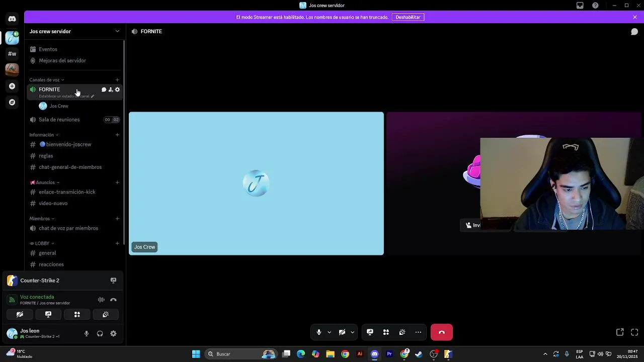Stream Counter-Strike 2 from the activity panel

[113, 281]
